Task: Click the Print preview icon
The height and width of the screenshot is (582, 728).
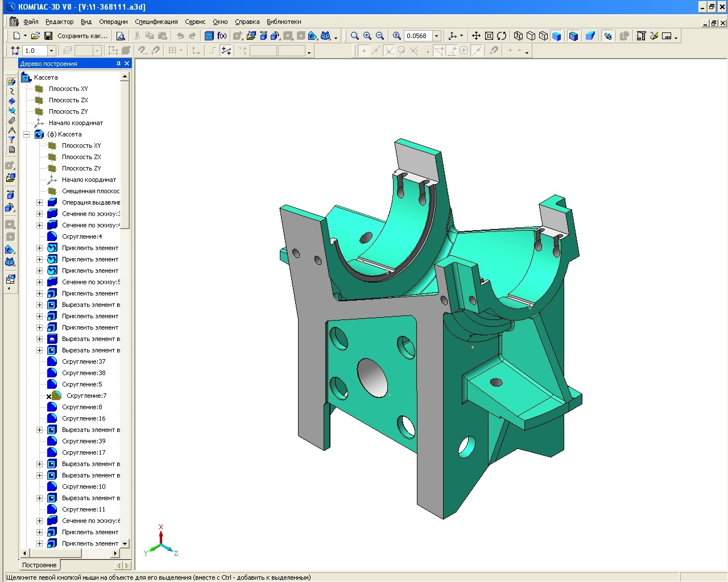Action: coord(121,36)
